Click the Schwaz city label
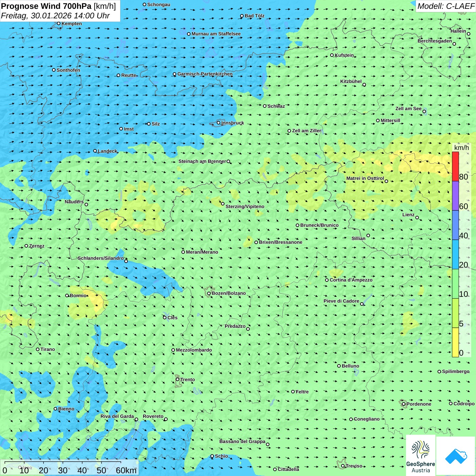This screenshot has width=476, height=476. pyautogui.click(x=276, y=106)
